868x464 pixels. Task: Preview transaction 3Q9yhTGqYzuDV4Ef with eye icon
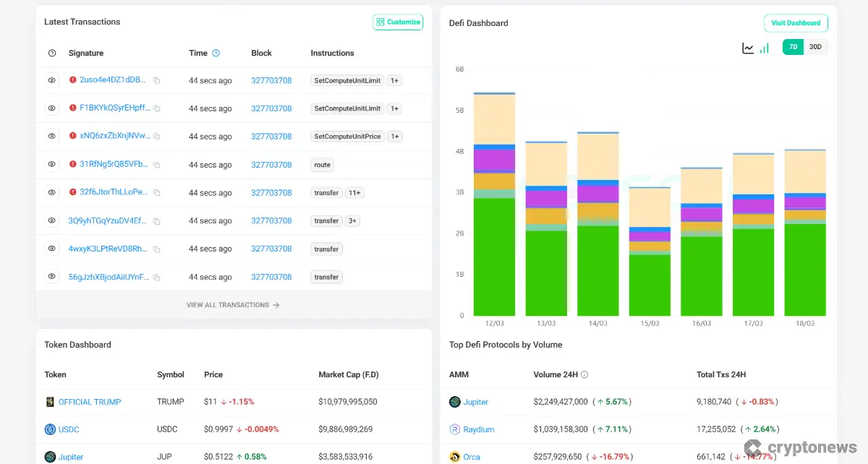click(52, 220)
